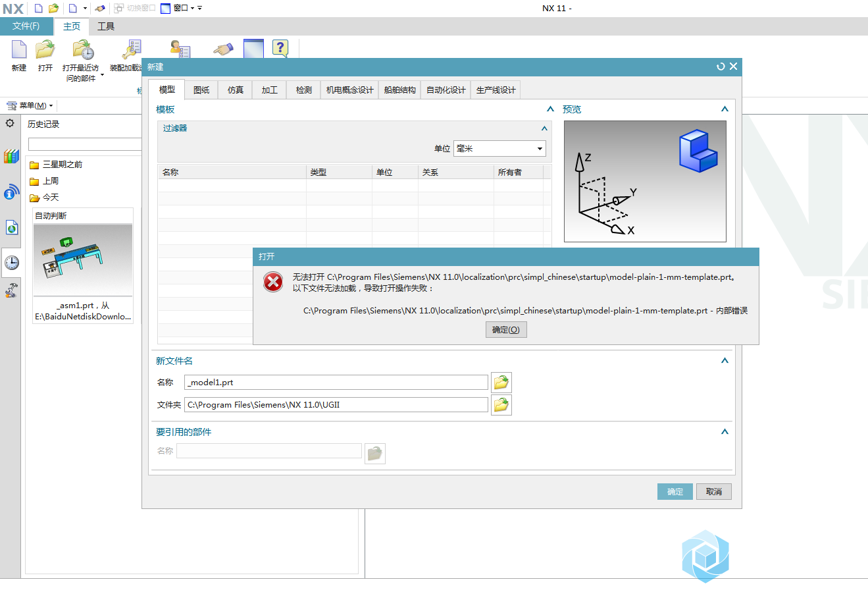Collapse the 今天 today history folder

(44, 198)
